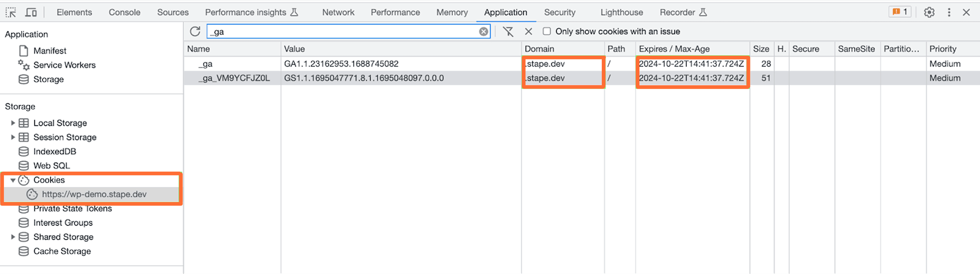Expand the Session Storage tree item
Image resolution: width=980 pixels, height=274 pixels.
coord(13,137)
